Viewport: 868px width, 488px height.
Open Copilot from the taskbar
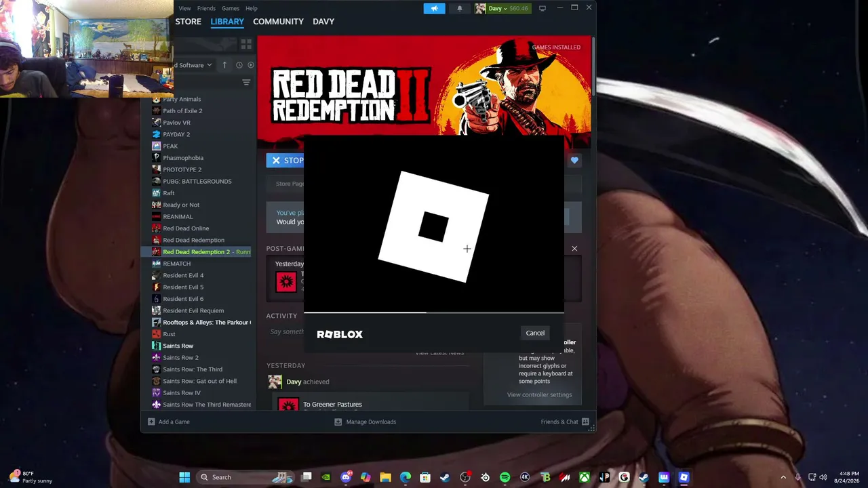tap(366, 477)
